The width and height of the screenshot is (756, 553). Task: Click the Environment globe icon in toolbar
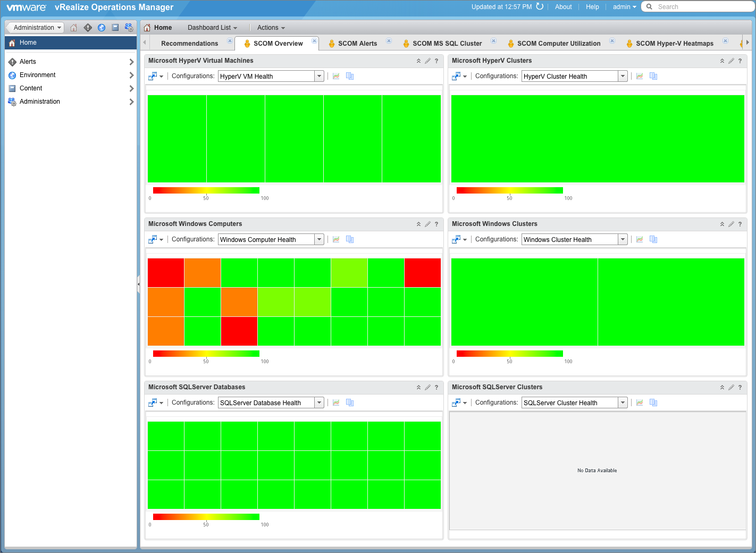point(102,28)
